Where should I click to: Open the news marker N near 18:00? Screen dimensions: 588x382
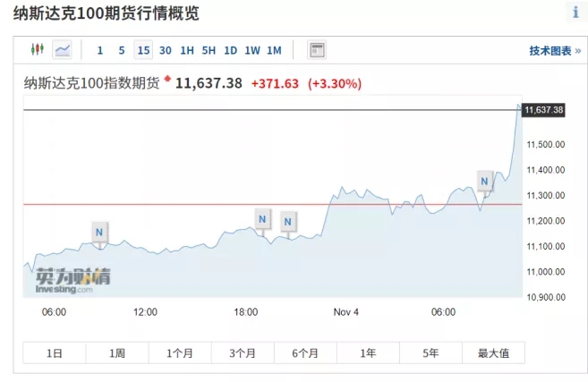[x=262, y=219]
